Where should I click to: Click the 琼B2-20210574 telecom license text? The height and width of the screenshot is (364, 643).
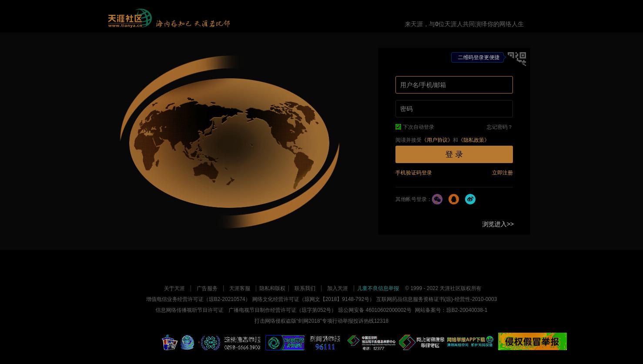coord(198,299)
